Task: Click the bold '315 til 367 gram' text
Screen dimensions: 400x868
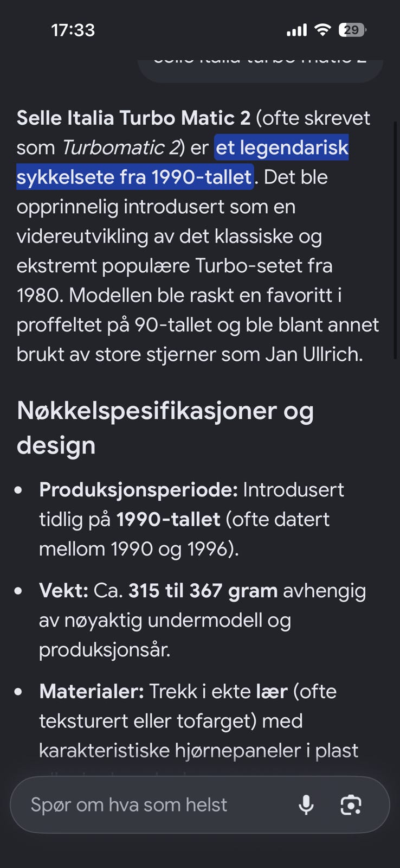Action: [x=203, y=591]
